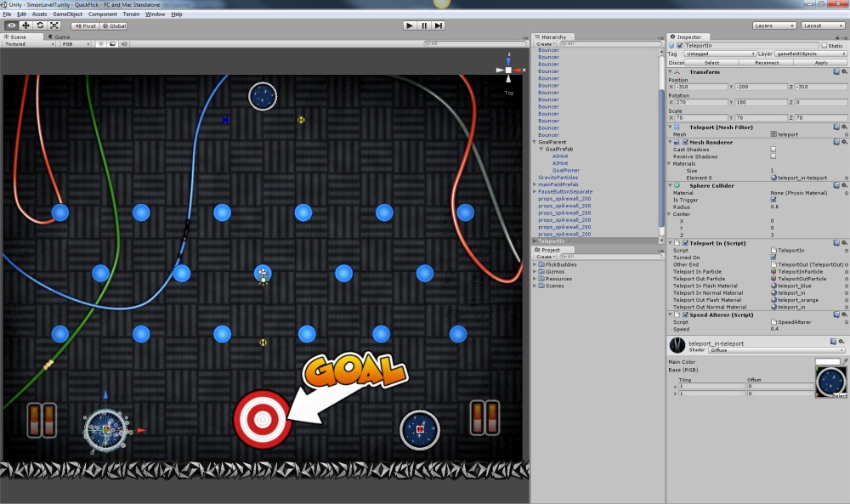Pick Main Color with eyedropper icon
The width and height of the screenshot is (850, 504).
point(845,361)
